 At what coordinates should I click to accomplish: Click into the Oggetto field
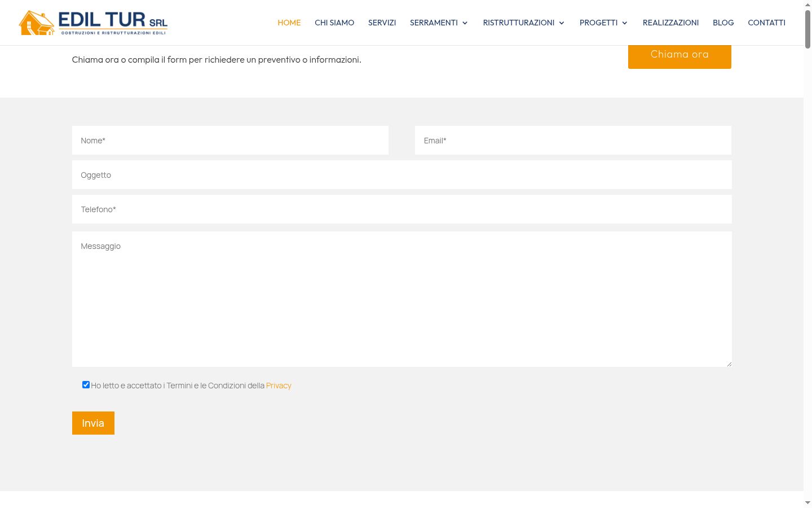coord(402,175)
